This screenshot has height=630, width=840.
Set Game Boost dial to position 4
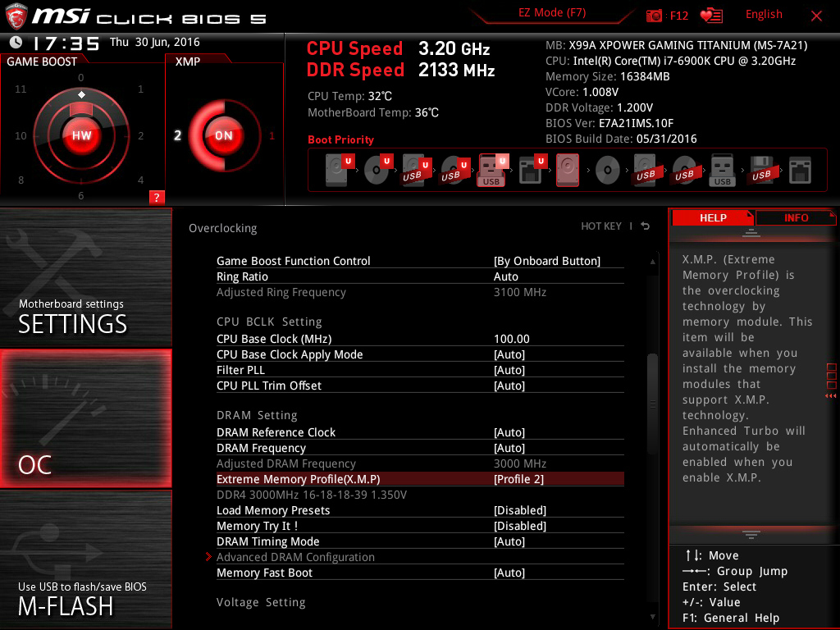click(x=140, y=180)
